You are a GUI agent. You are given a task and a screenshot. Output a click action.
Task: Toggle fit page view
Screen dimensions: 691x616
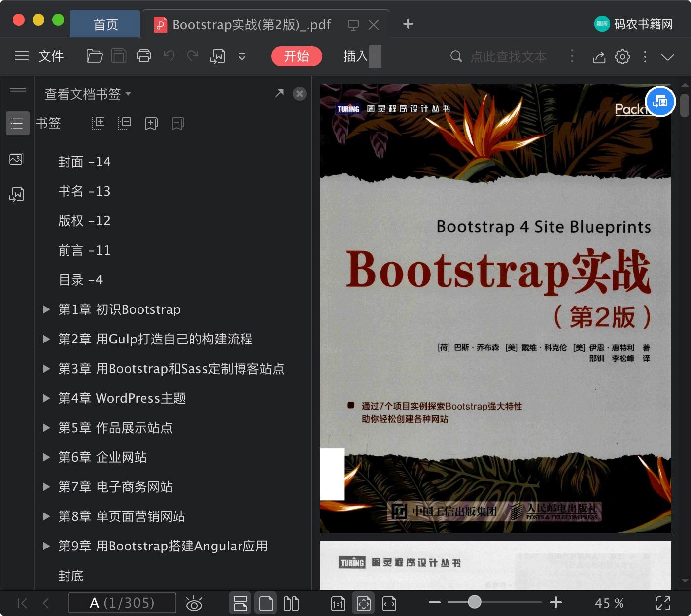[x=364, y=603]
